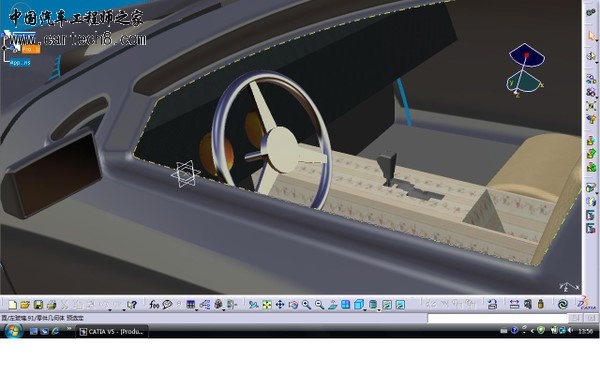Image resolution: width=600 pixels, height=375 pixels.
Task: Select the Applications node in the tree
Action: (20, 62)
